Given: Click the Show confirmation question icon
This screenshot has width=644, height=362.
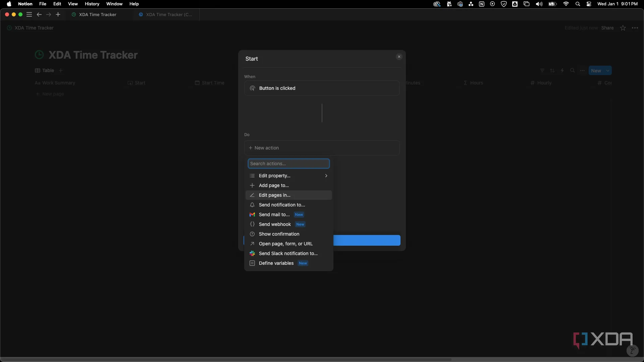Looking at the screenshot, I should pyautogui.click(x=252, y=234).
